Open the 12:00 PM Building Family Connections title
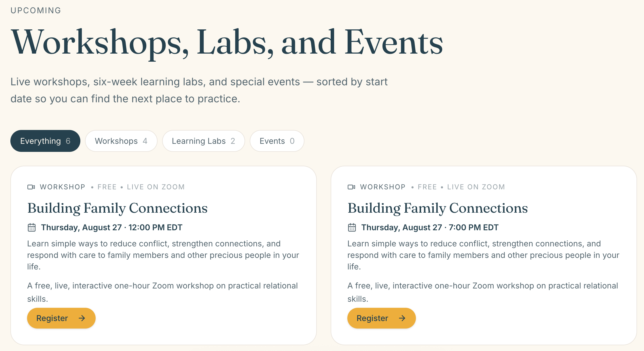The image size is (644, 351). [x=118, y=208]
